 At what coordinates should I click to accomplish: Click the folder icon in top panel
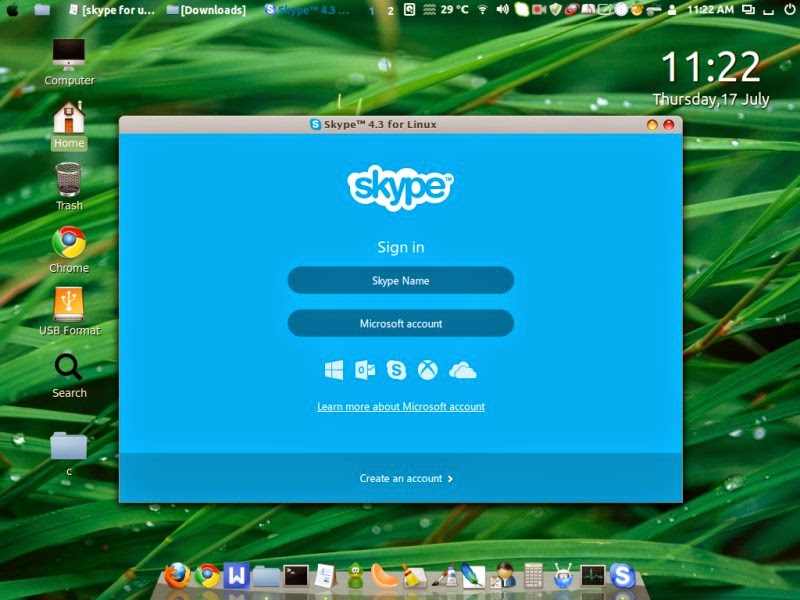(42, 10)
